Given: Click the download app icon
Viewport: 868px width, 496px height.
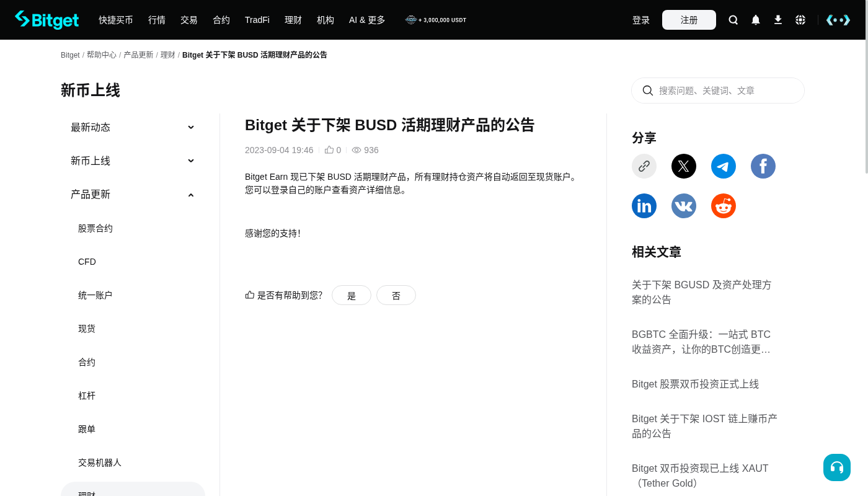Looking at the screenshot, I should tap(778, 20).
